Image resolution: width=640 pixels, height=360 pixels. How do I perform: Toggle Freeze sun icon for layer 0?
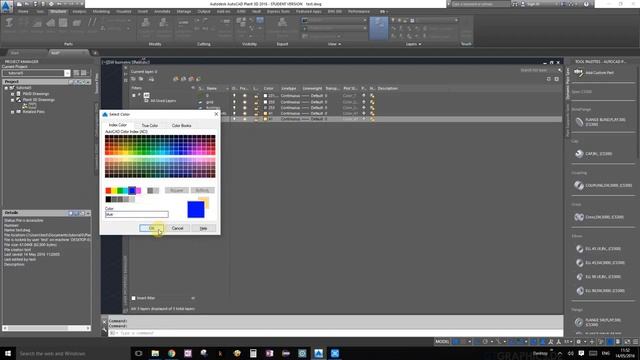244,96
